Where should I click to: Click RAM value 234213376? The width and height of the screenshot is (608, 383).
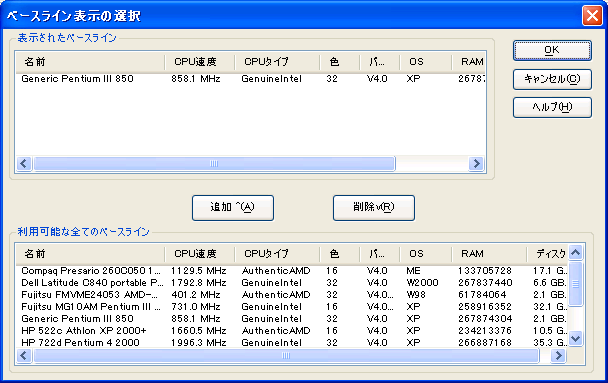pyautogui.click(x=485, y=331)
